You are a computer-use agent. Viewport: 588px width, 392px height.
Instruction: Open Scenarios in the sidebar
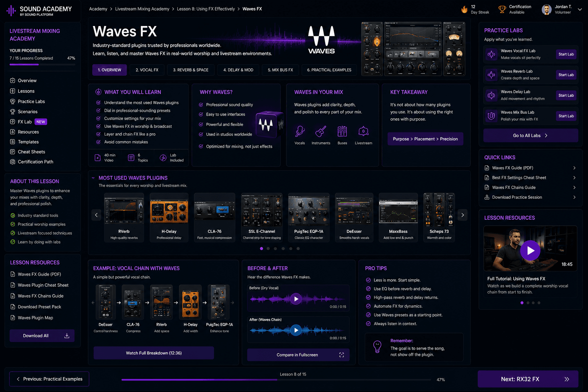24,112
